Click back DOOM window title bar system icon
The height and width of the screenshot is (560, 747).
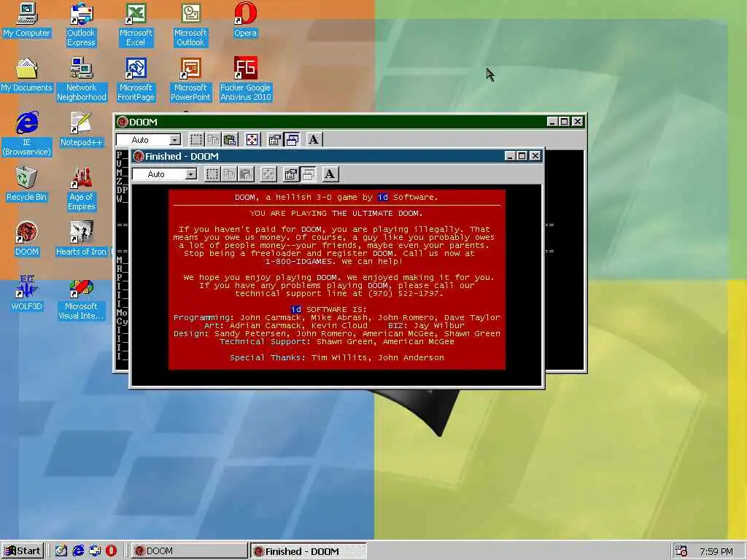click(x=123, y=122)
